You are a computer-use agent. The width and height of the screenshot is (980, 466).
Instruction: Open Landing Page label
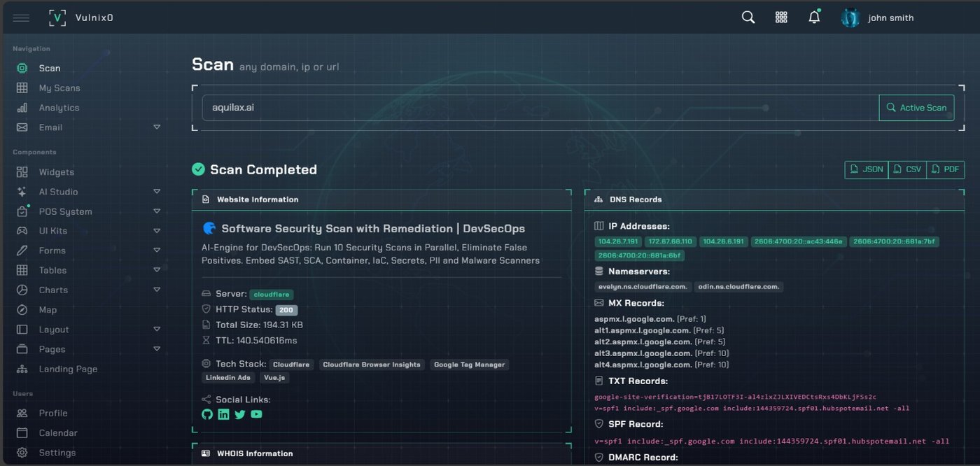[68, 369]
